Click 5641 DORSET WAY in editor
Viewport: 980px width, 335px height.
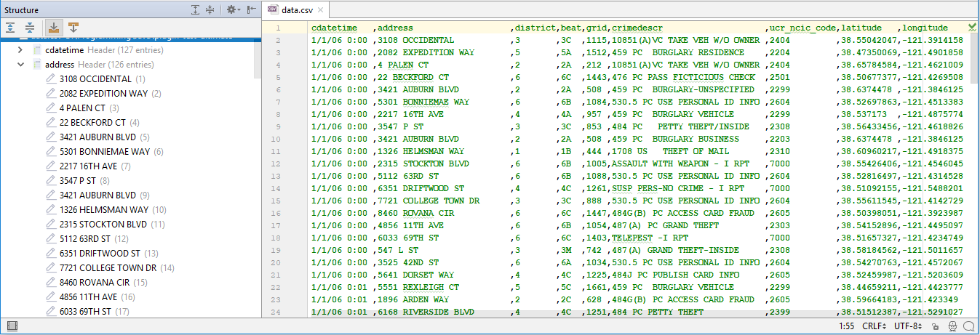point(416,275)
